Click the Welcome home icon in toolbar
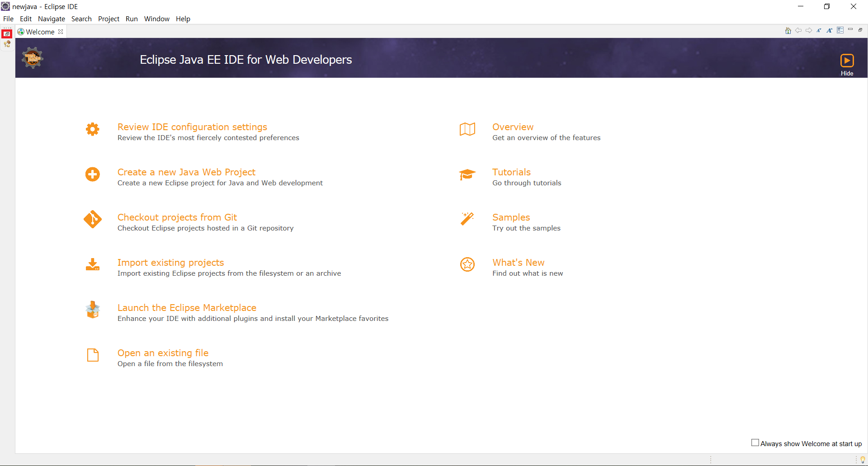This screenshot has width=868, height=466. pyautogui.click(x=788, y=31)
